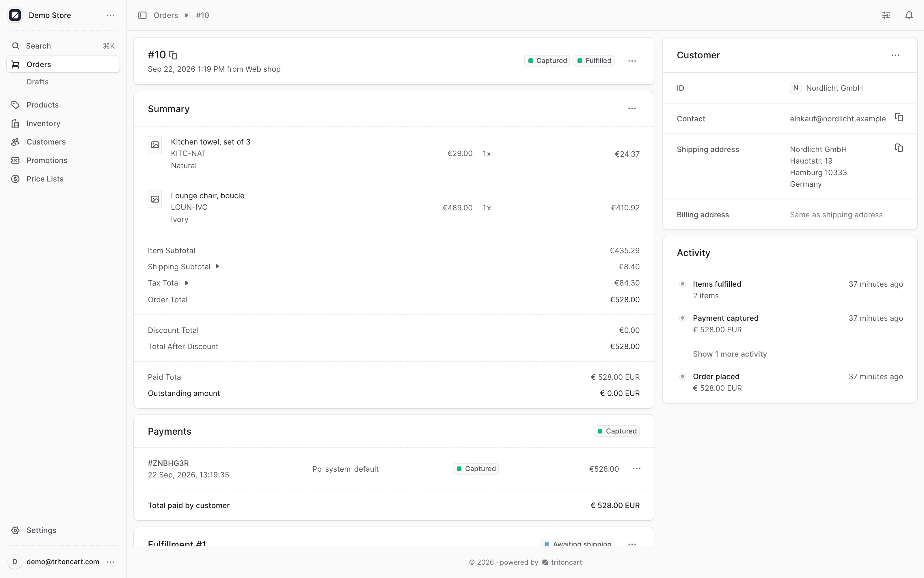Open Lounge chair, boucle item
924x578 pixels.
coord(207,196)
